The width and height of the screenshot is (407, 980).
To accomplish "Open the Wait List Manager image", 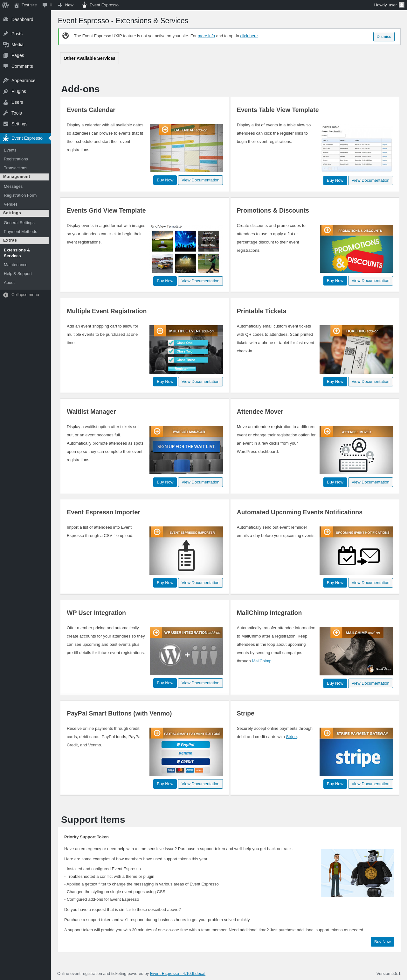I will click(x=186, y=450).
